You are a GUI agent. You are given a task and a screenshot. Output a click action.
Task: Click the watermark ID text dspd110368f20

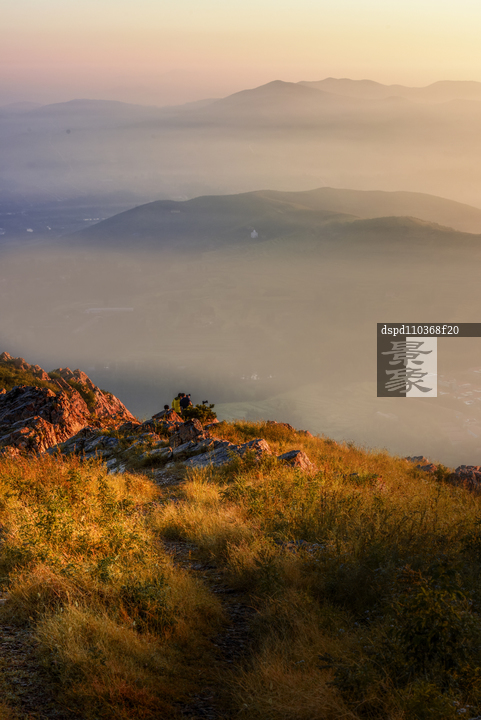419,330
